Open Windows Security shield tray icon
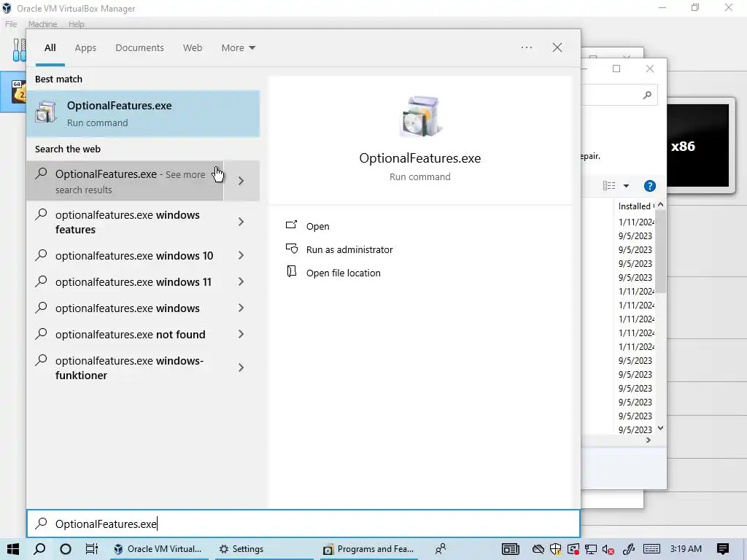Image resolution: width=747 pixels, height=560 pixels. click(x=555, y=549)
